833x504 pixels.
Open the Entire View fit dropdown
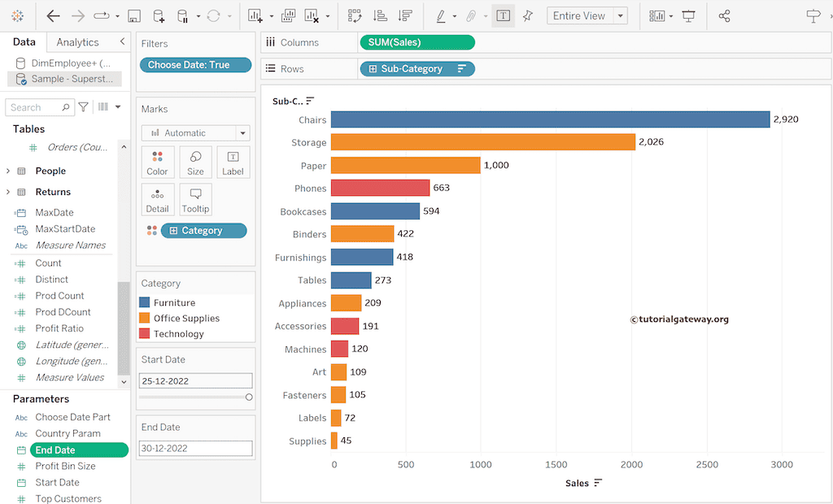point(621,15)
